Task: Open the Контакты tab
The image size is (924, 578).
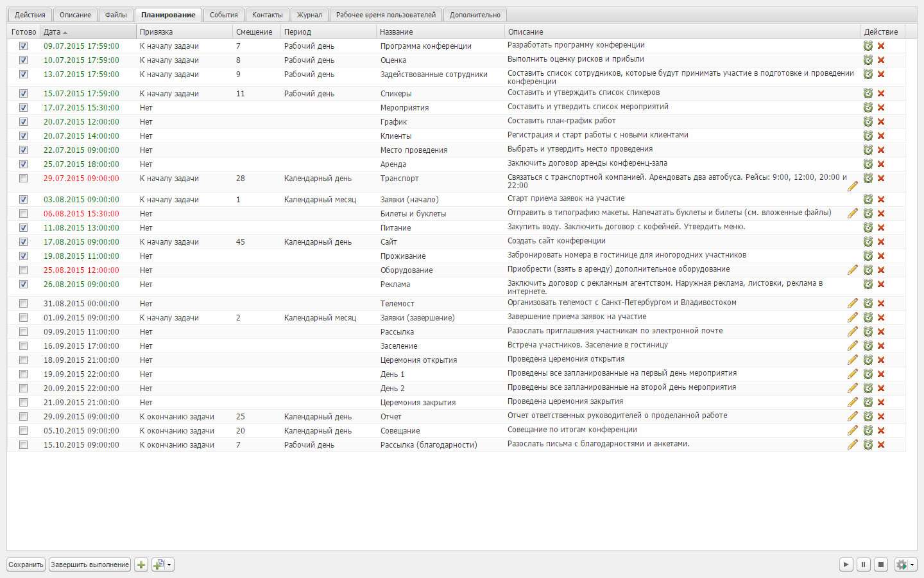Action: (x=267, y=15)
